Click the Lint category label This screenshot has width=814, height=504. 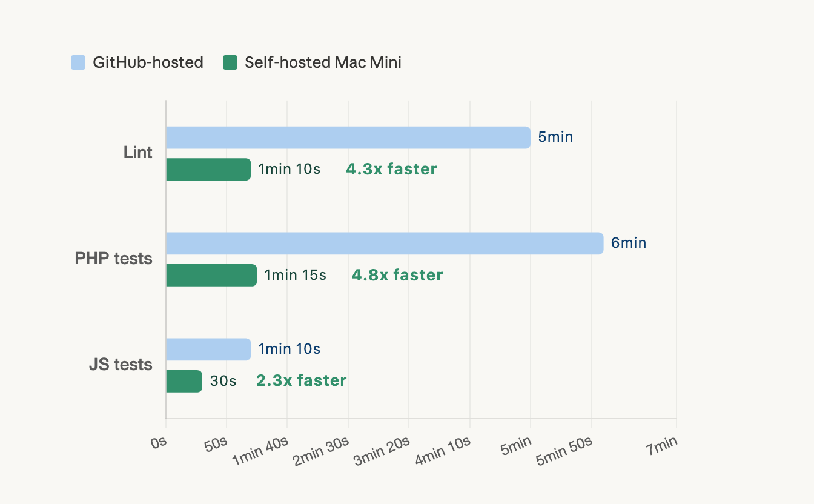click(138, 153)
